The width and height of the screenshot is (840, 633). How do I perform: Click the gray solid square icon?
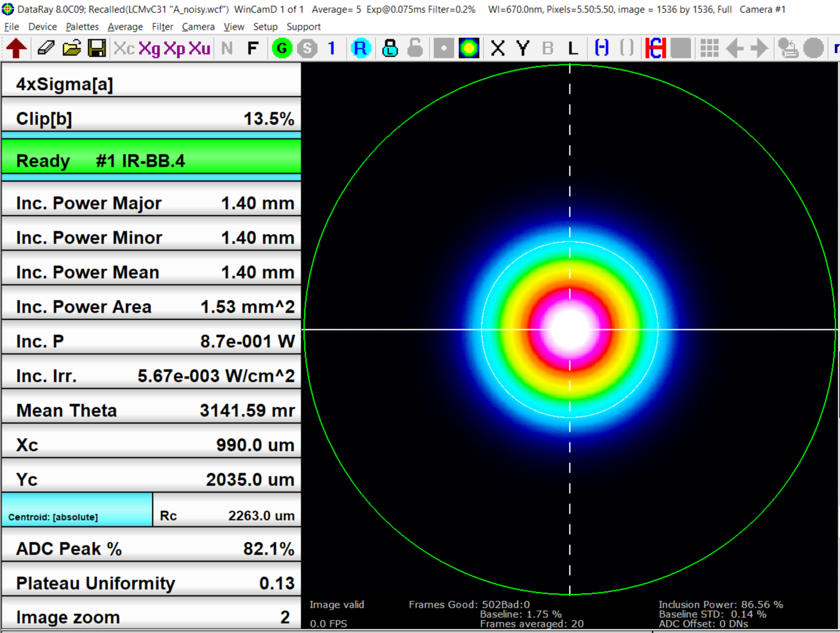click(x=681, y=48)
